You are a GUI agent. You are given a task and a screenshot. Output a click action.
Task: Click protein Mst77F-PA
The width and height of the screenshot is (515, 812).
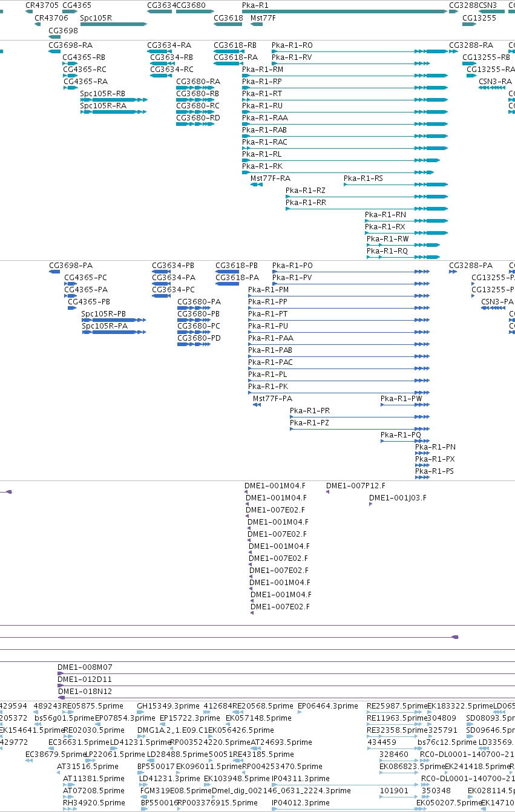pyautogui.click(x=272, y=399)
